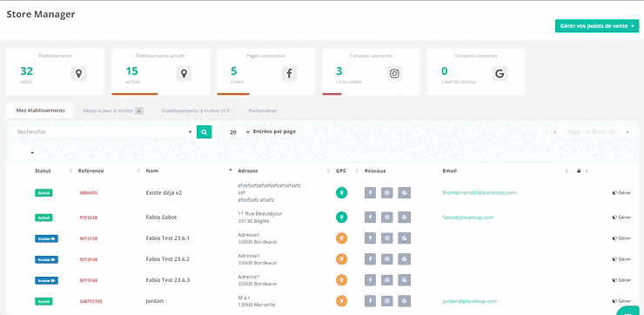
Task: Click the orange GPS pin for Jordan
Action: click(342, 301)
